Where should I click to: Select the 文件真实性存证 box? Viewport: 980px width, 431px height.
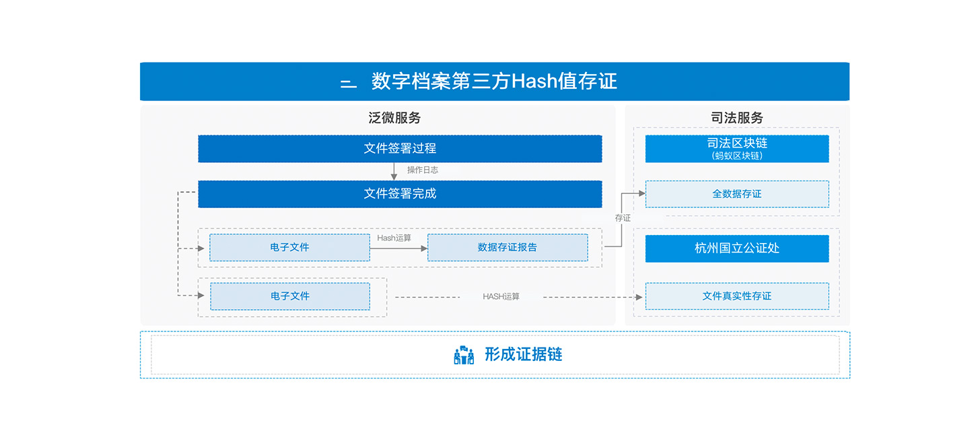point(737,296)
